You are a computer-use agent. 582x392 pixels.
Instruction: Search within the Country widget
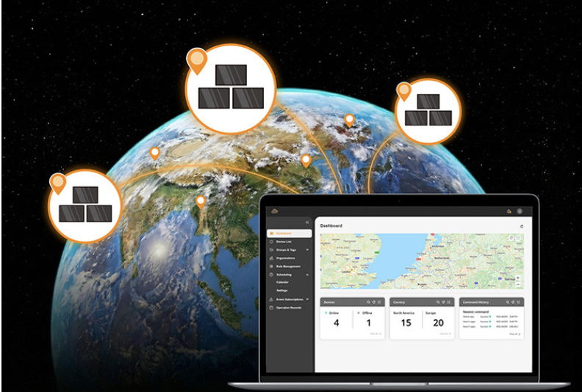pyautogui.click(x=438, y=302)
